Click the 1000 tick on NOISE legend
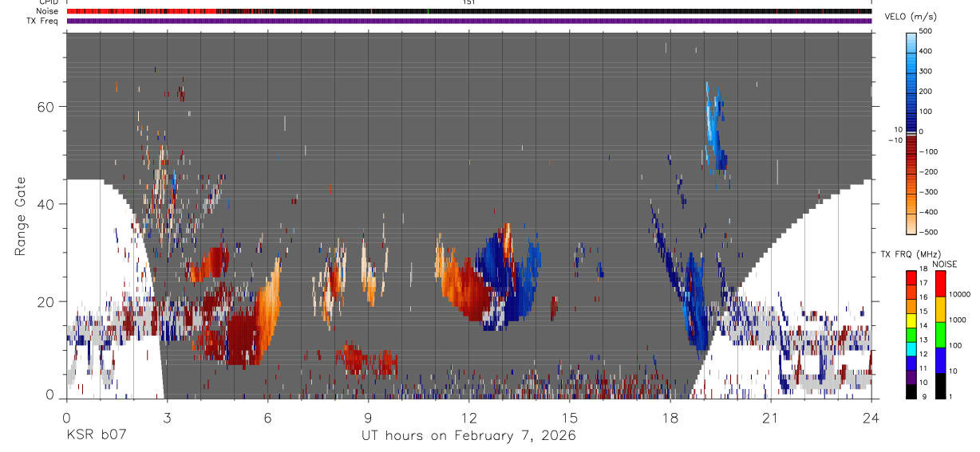 pos(958,320)
